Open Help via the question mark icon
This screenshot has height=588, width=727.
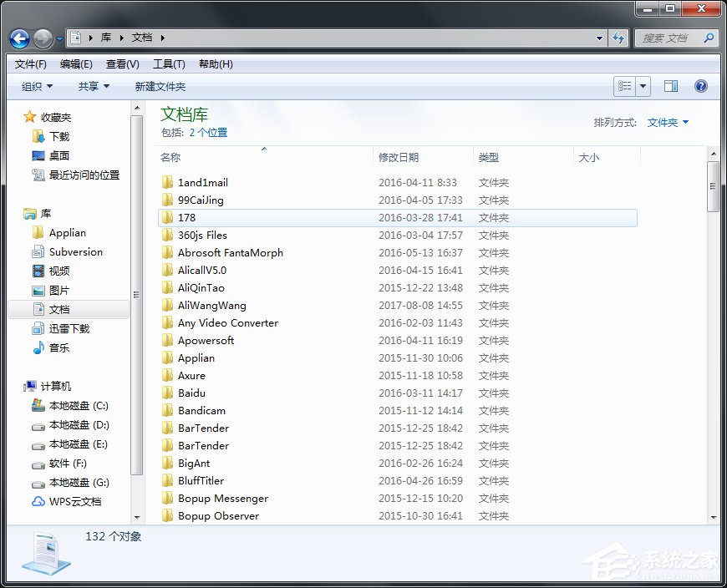700,85
